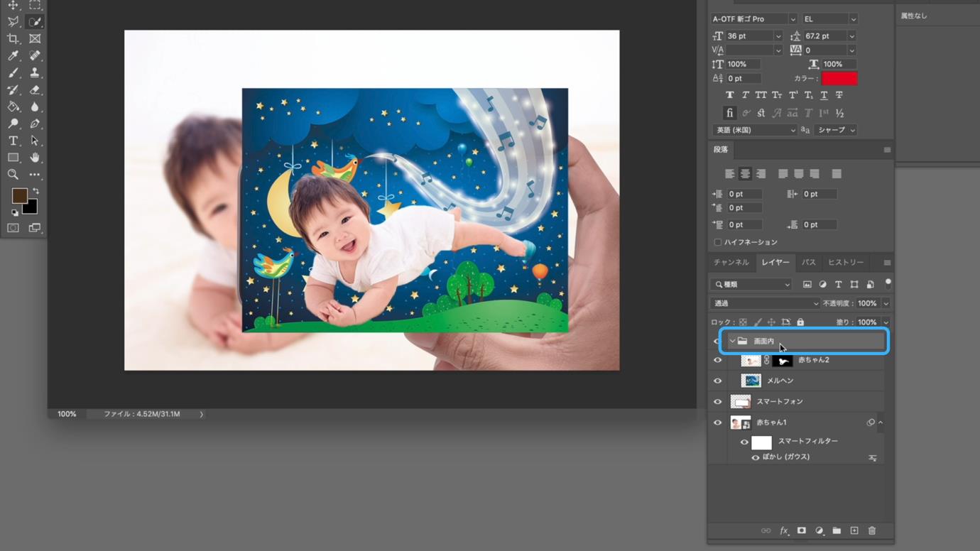
Task: Select the History Brush tool
Action: coord(13,89)
